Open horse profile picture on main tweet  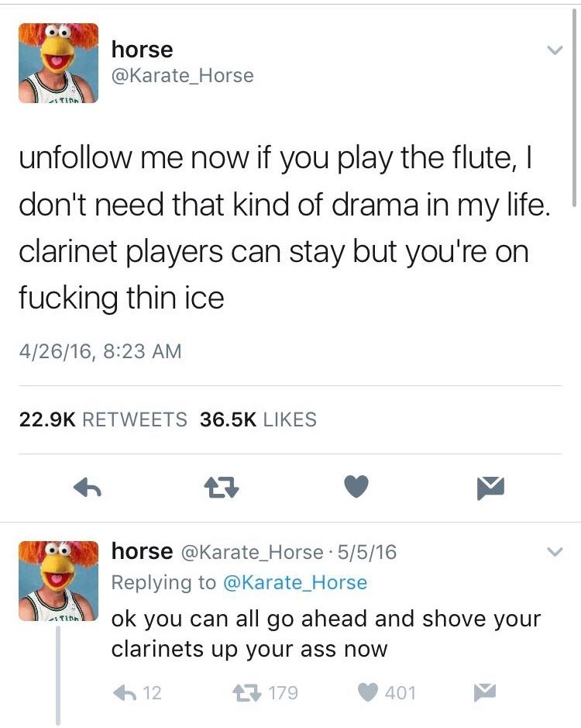(x=58, y=63)
